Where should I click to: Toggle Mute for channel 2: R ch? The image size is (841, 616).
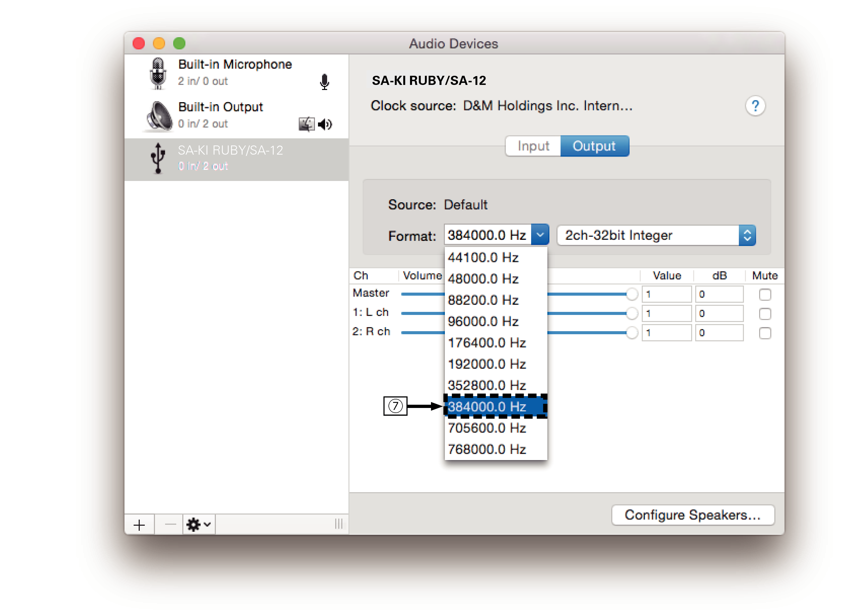coord(765,333)
